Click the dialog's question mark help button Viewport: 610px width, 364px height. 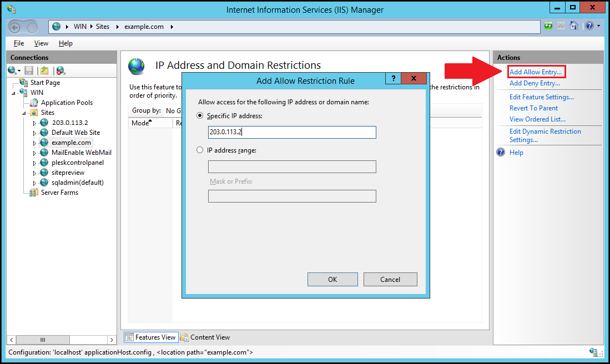[x=393, y=79]
